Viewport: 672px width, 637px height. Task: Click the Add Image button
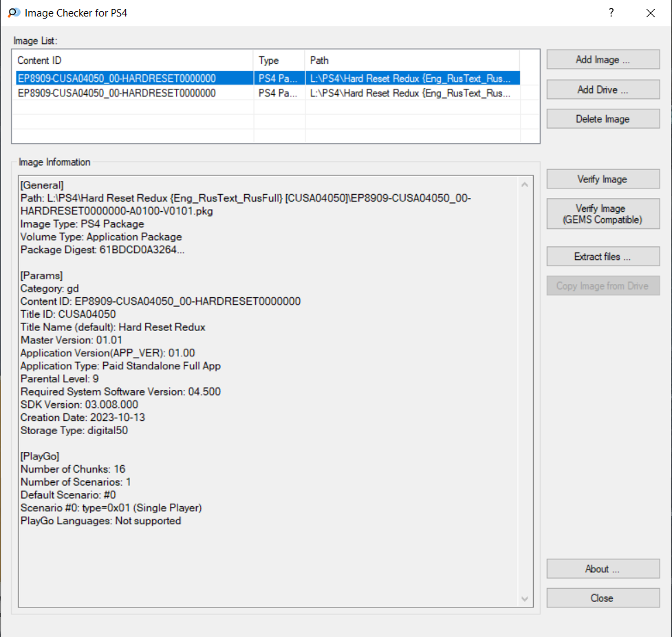tap(603, 60)
